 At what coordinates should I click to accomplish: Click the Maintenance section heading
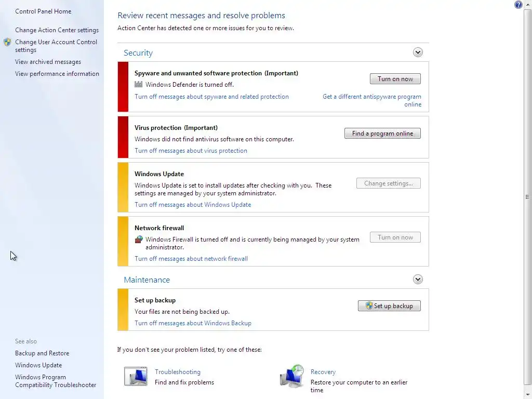[x=147, y=280]
